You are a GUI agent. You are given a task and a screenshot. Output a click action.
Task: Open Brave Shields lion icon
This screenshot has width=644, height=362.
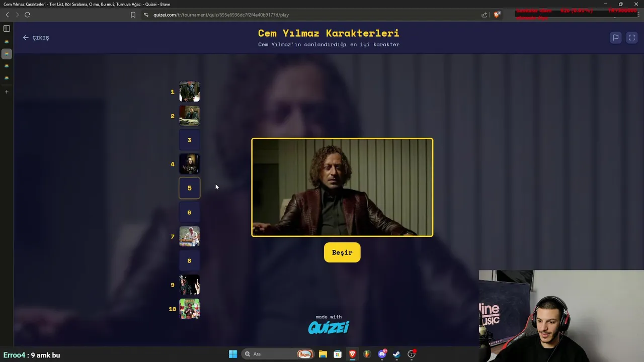[x=497, y=15]
